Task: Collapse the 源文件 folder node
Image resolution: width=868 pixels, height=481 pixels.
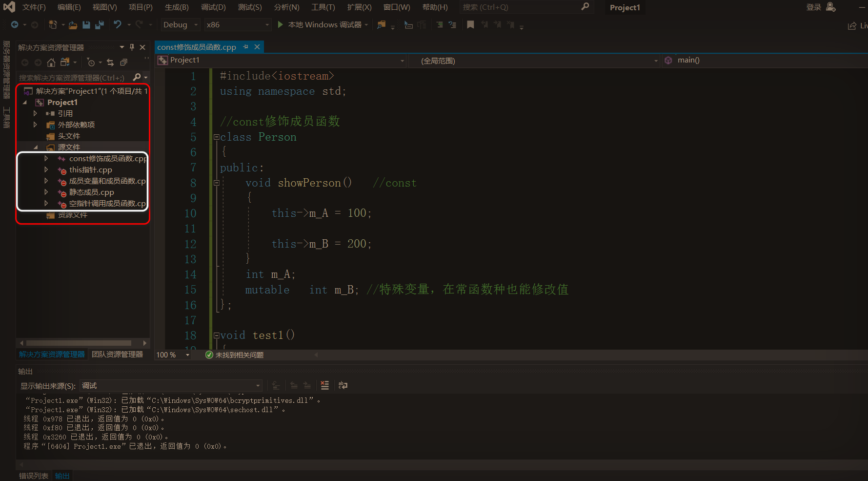Action: (x=36, y=147)
